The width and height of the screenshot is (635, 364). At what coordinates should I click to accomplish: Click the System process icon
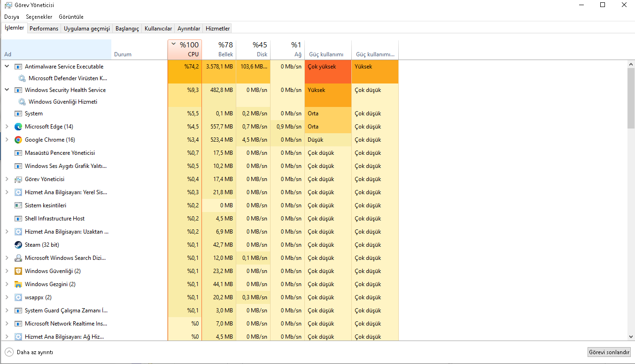(x=18, y=114)
